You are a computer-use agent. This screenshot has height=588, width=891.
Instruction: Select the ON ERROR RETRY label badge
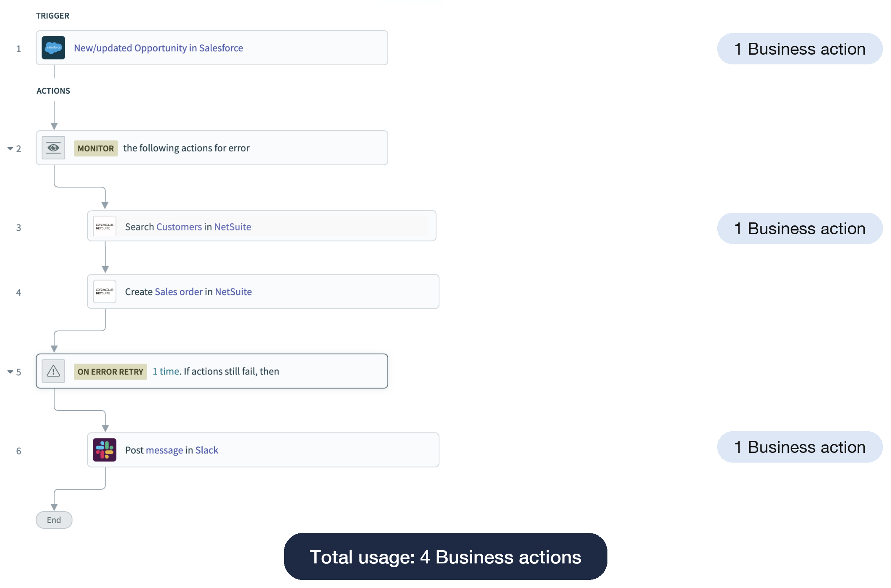pyautogui.click(x=110, y=372)
